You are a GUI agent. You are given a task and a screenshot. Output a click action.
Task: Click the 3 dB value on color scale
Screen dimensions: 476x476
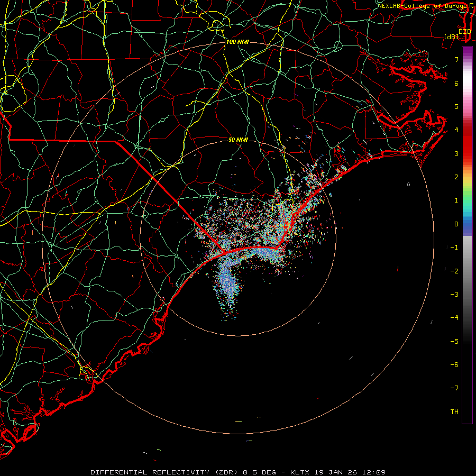click(x=456, y=153)
